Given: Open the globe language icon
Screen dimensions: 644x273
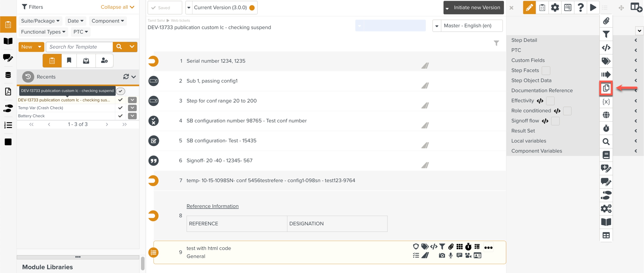Looking at the screenshot, I should tap(606, 115).
